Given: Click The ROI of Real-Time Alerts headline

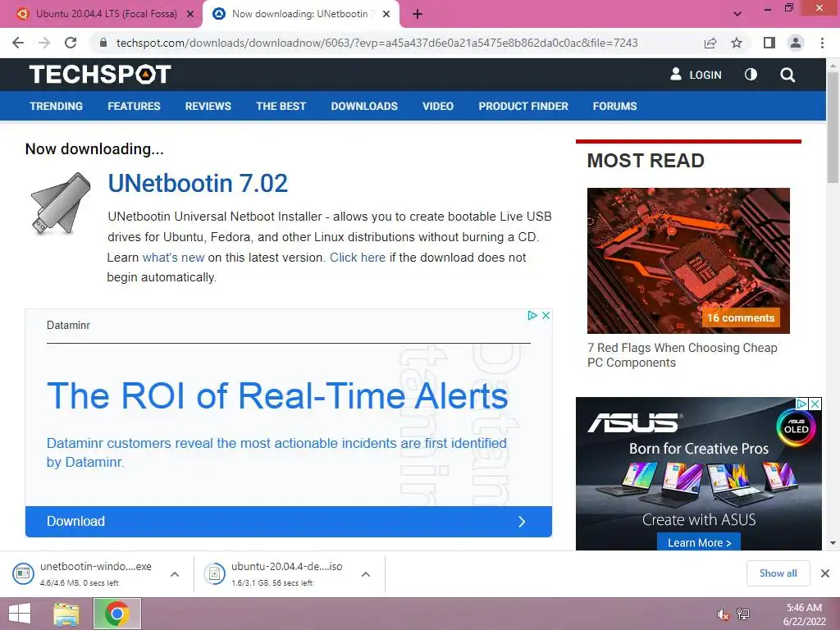Looking at the screenshot, I should (277, 396).
